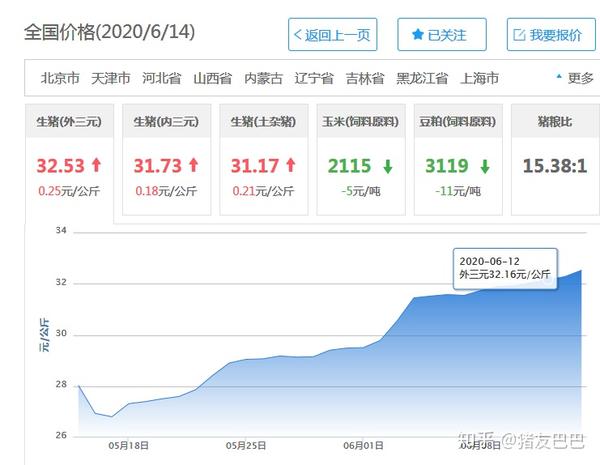Viewport: 600px width, 465px height.
Task: Click the 返回上一页 back button
Action: coord(333,34)
